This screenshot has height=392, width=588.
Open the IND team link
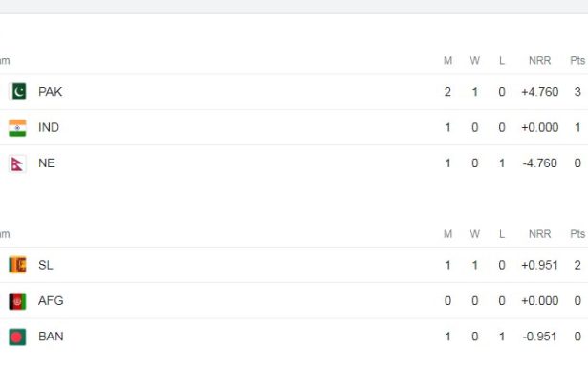[x=49, y=127]
